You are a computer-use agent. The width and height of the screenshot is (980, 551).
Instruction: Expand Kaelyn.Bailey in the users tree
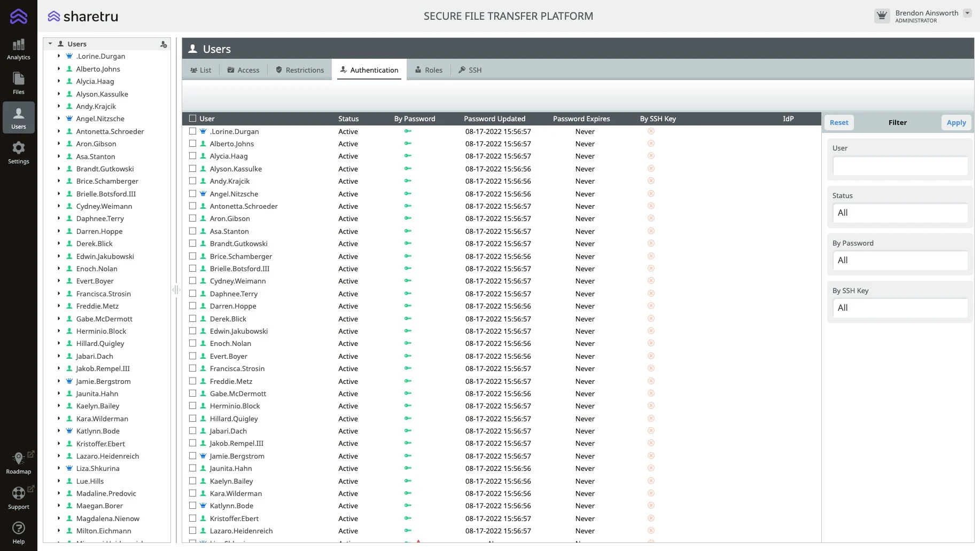(x=59, y=406)
